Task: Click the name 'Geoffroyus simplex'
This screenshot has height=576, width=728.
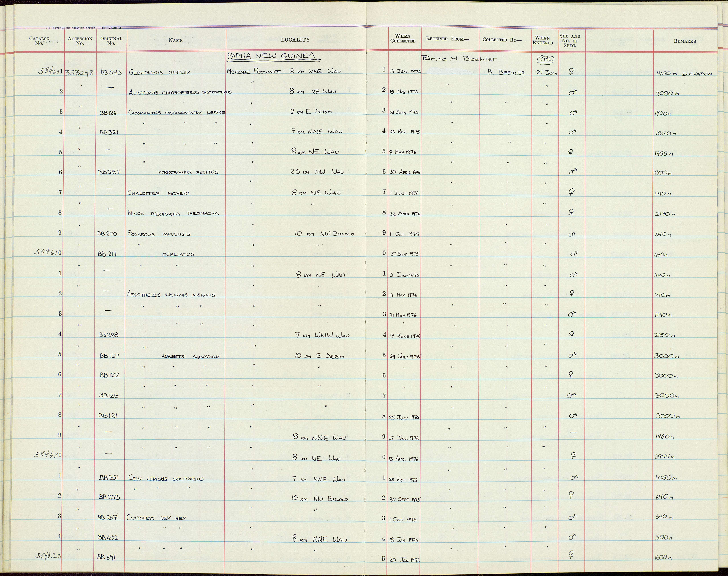Action: click(160, 72)
